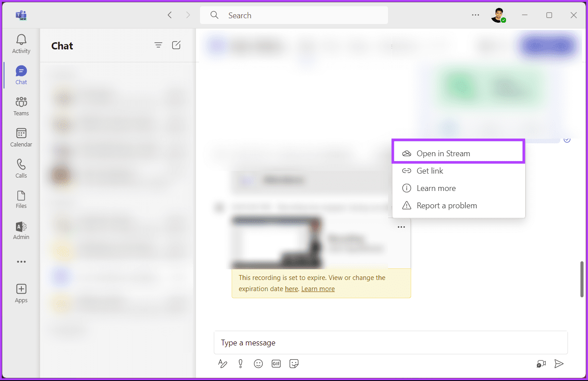Click the Type a message field
This screenshot has height=381, width=588.
(x=390, y=343)
